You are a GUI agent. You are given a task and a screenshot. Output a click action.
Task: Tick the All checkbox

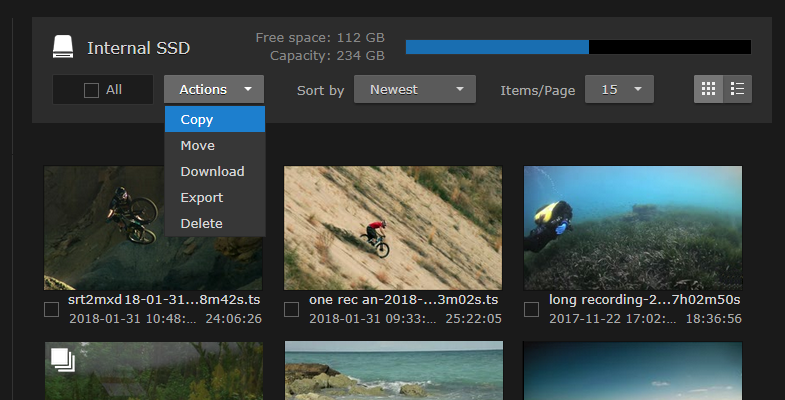pyautogui.click(x=91, y=90)
